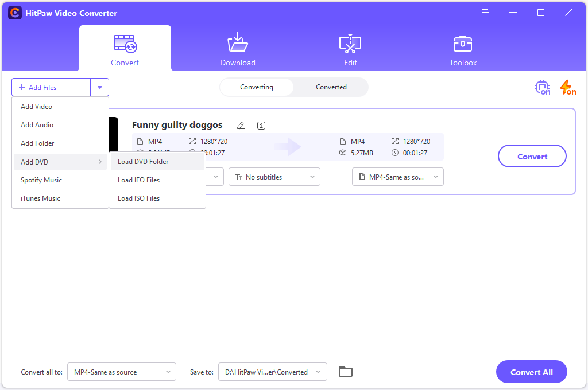
Task: Select Add Folder menu entry
Action: (60, 143)
